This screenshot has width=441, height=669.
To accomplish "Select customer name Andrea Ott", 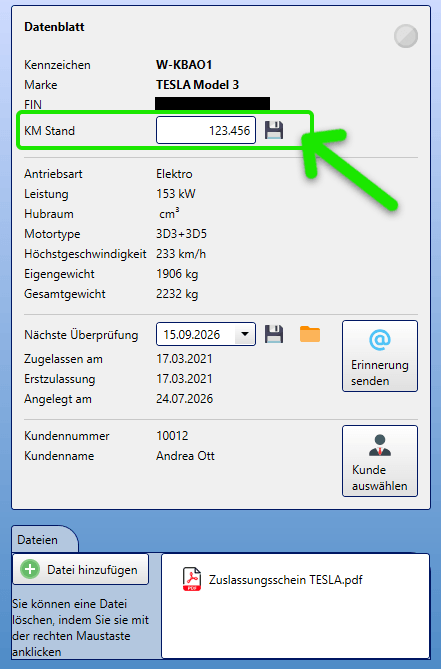I will pos(185,456).
